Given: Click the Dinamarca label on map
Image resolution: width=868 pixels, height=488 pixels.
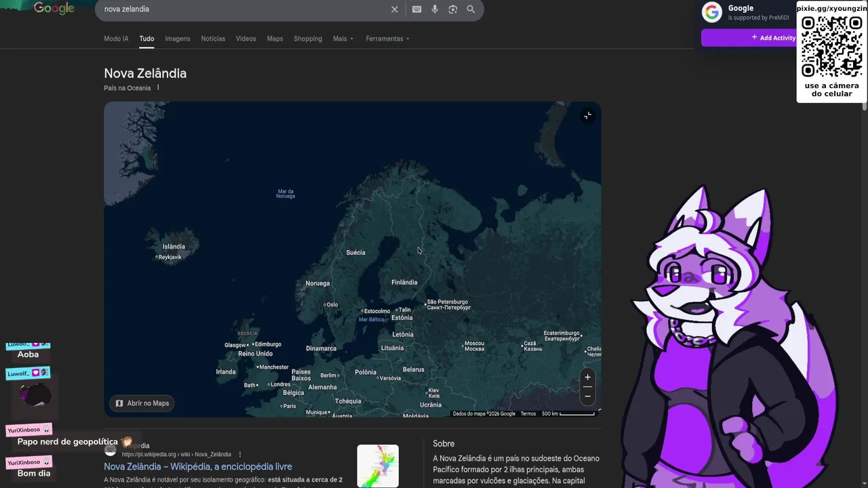Looking at the screenshot, I should click(321, 349).
